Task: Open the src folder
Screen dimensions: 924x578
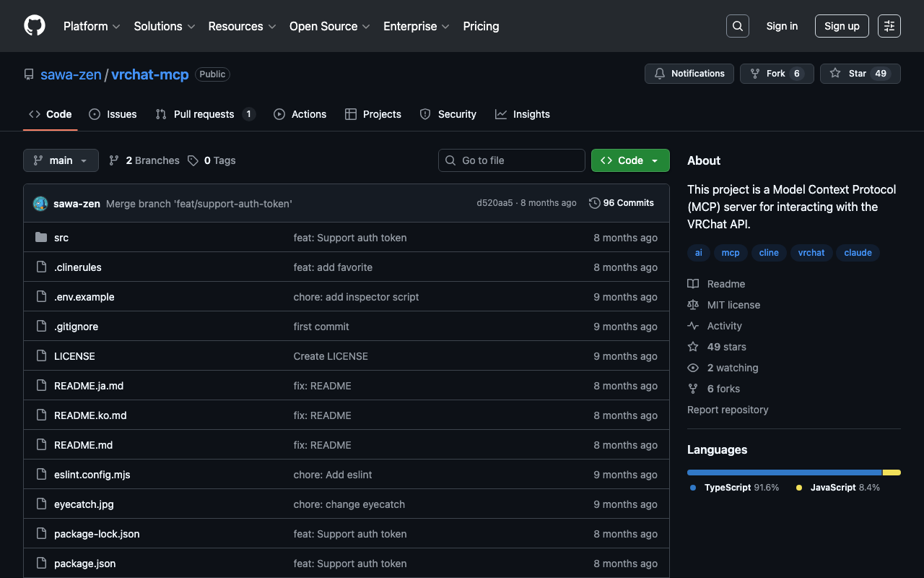Action: click(61, 238)
